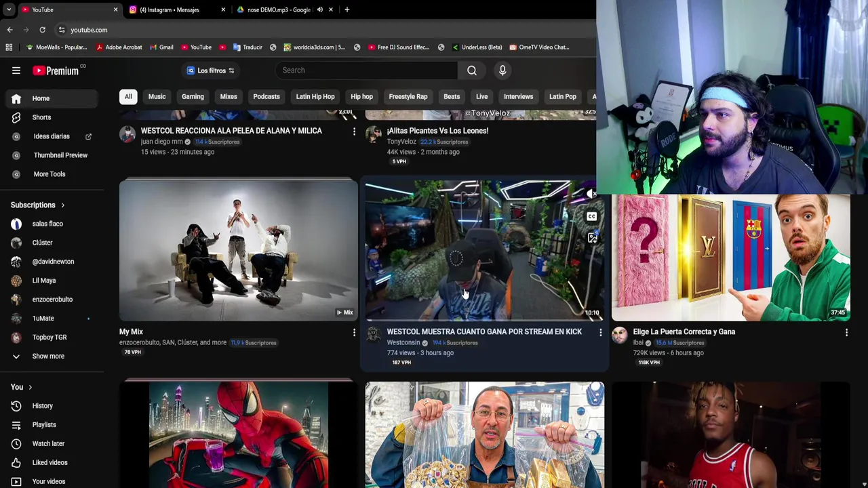
Task: Open the YouTube guide hamburger menu
Action: pyautogui.click(x=16, y=70)
